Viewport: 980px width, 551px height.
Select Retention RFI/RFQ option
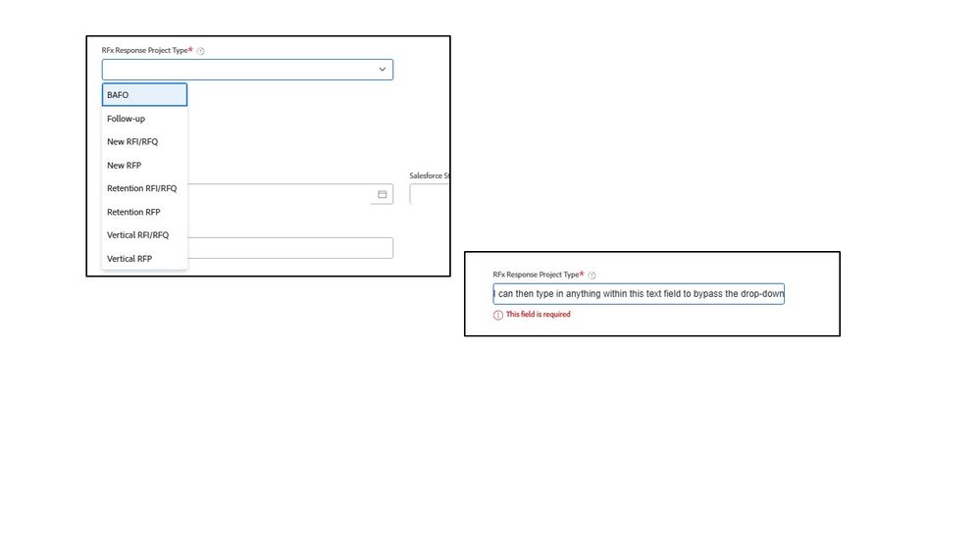pos(144,188)
